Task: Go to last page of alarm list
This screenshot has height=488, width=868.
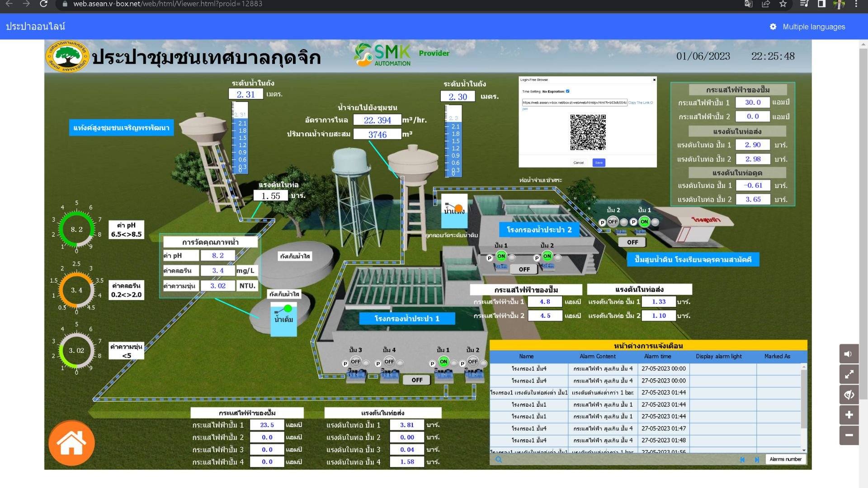Action: coord(756,460)
